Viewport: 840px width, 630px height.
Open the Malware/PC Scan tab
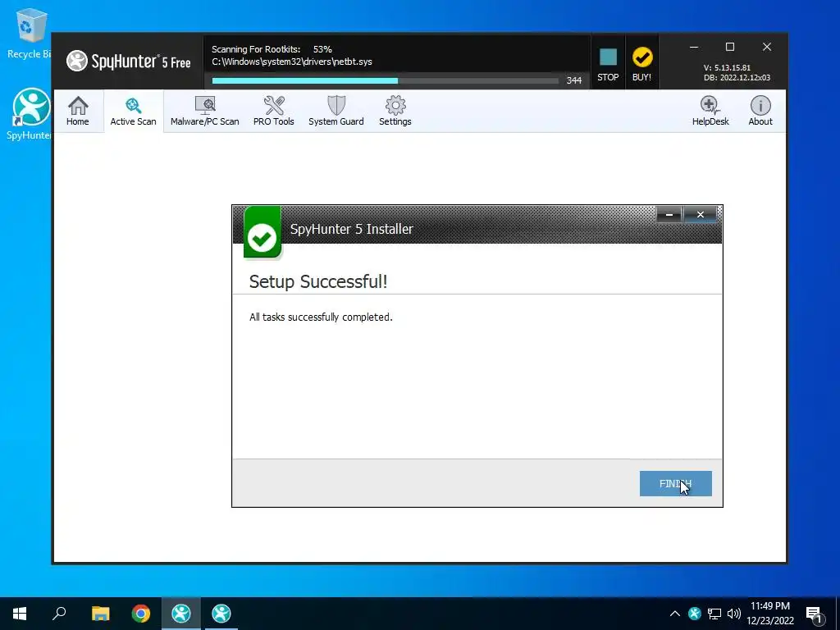(x=204, y=111)
